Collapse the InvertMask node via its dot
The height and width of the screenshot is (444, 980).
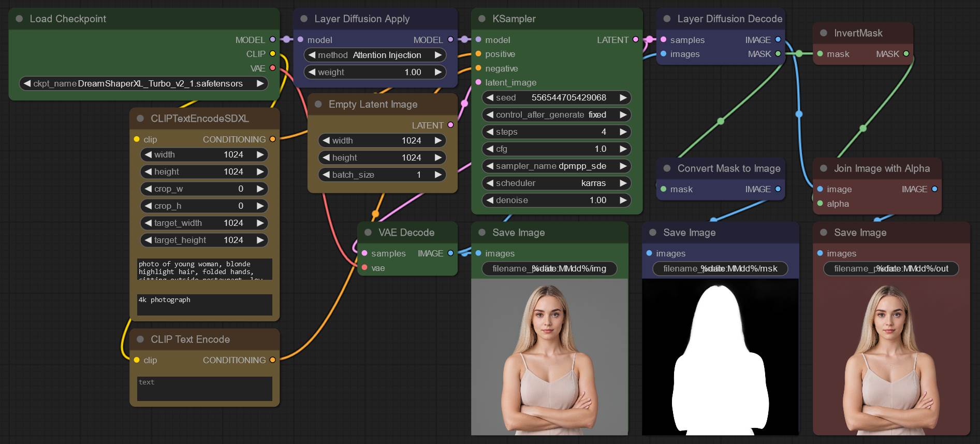click(x=824, y=33)
